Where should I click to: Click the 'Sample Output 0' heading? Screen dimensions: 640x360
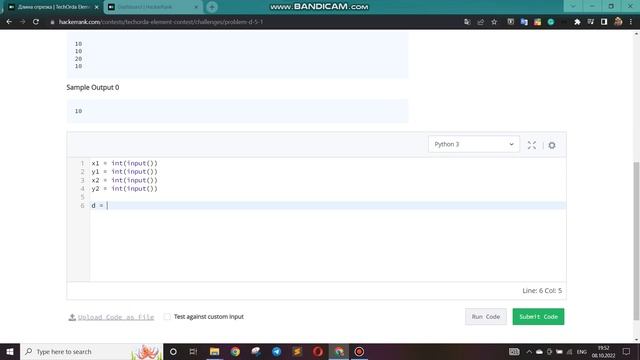(x=93, y=87)
